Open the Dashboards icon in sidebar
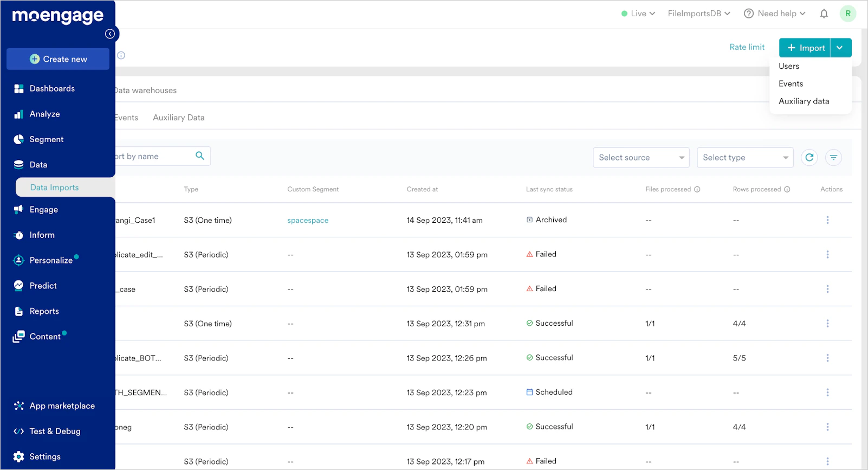 tap(19, 89)
